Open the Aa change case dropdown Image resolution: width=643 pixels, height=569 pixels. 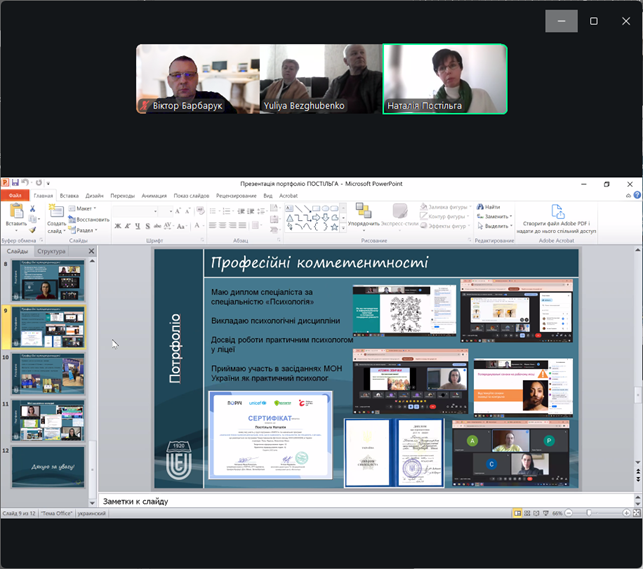click(182, 226)
